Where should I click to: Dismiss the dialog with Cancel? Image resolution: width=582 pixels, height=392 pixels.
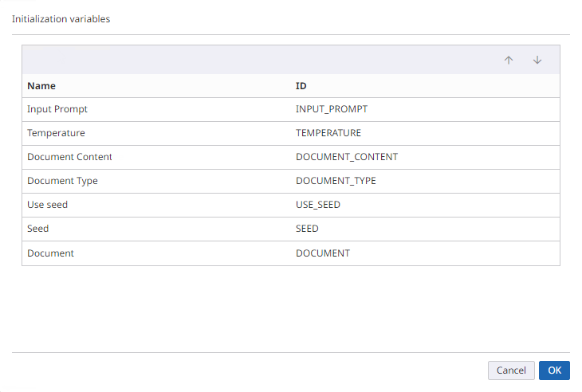point(511,370)
